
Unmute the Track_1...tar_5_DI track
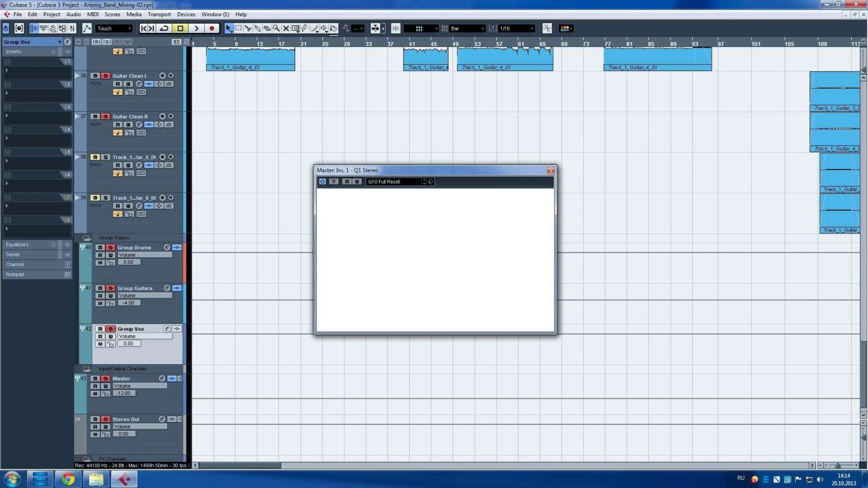point(95,157)
